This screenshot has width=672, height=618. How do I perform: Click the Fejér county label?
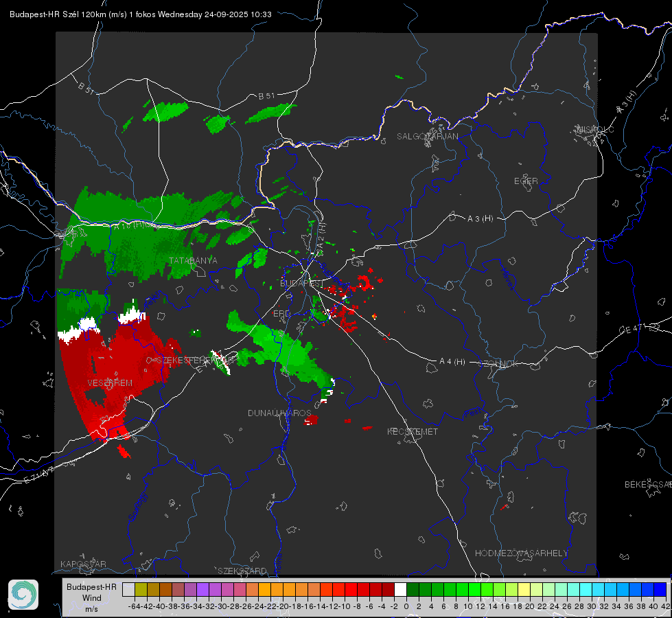pyautogui.click(x=154, y=299)
